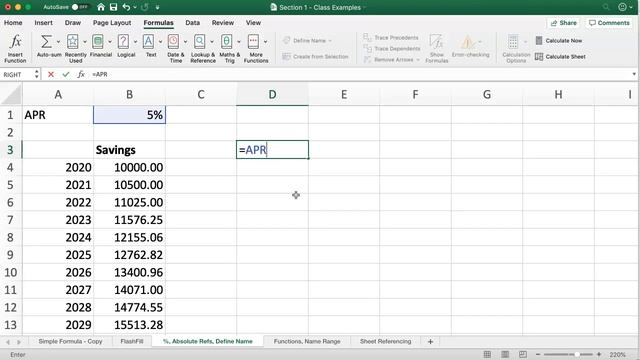Screen dimensions: 640x360
Task: Click Create from Selection
Action: coord(315,56)
